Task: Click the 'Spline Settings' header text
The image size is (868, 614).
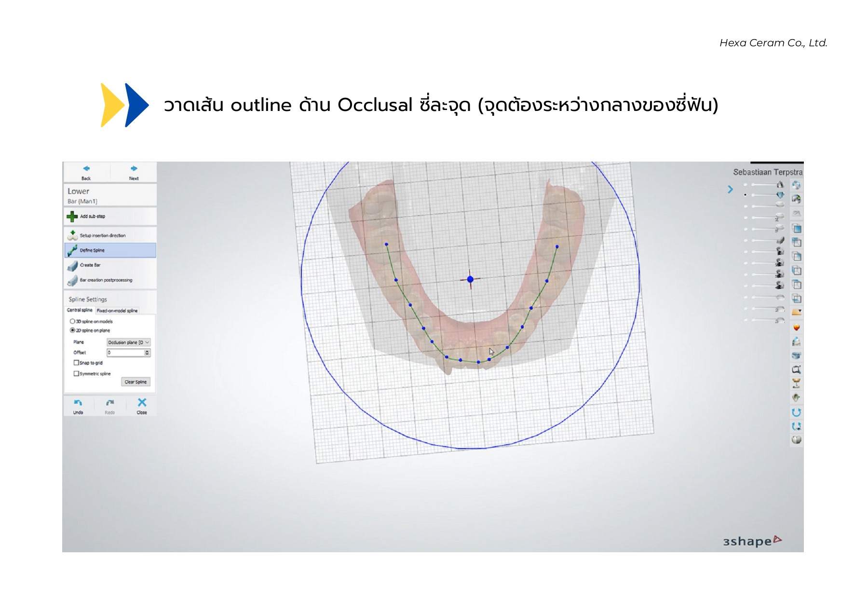Action: point(88,300)
